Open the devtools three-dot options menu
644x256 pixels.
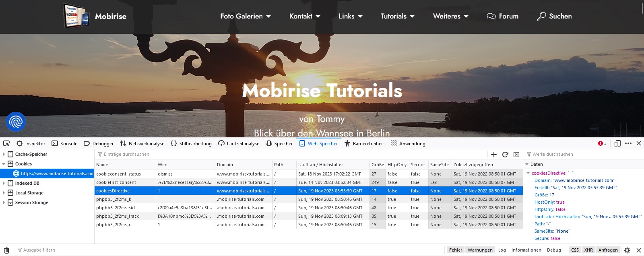pyautogui.click(x=628, y=144)
